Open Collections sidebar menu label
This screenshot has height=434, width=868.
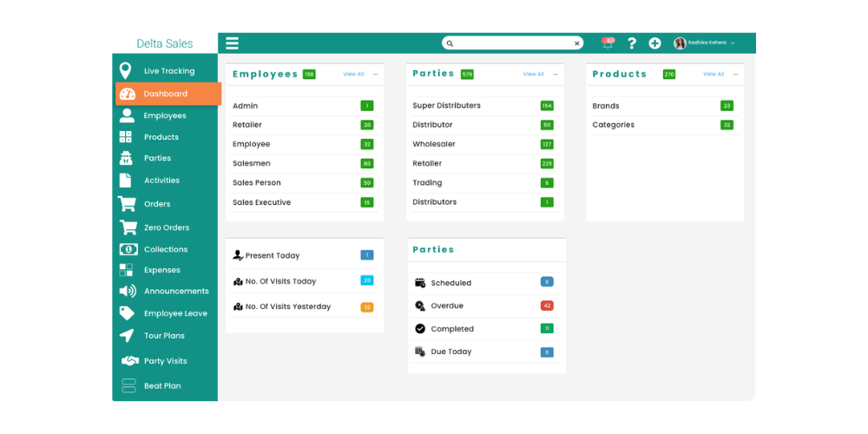166,250
